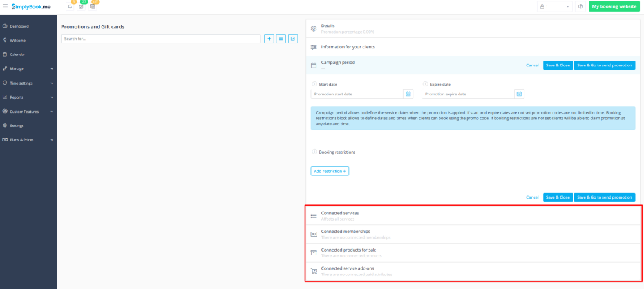
Task: Open Dashboard from the sidebar
Action: pyautogui.click(x=19, y=26)
